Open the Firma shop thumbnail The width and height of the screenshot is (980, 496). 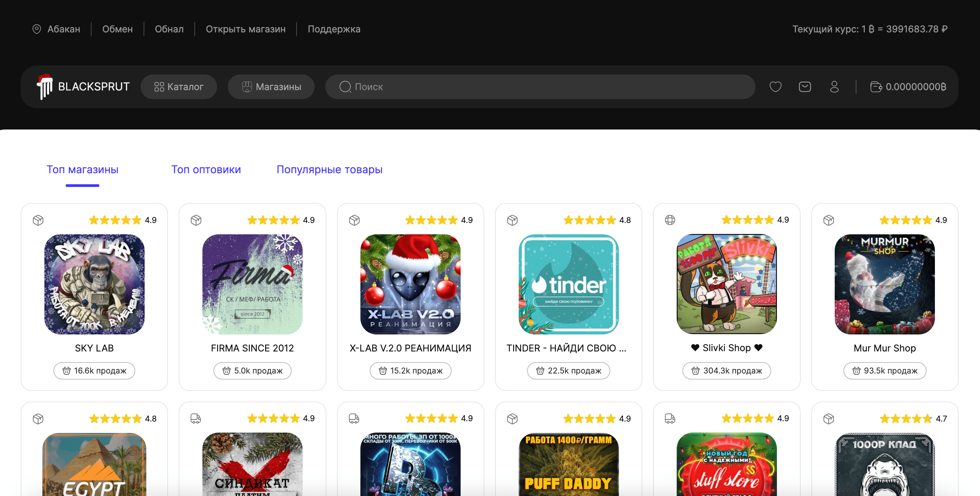(252, 284)
